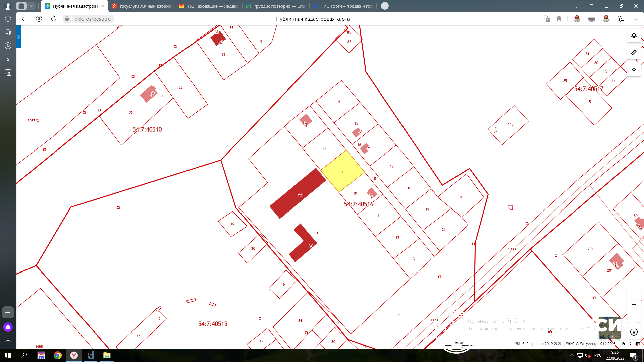Zoom out on the cadastral map
This screenshot has width=644, height=362.
coord(634,315)
